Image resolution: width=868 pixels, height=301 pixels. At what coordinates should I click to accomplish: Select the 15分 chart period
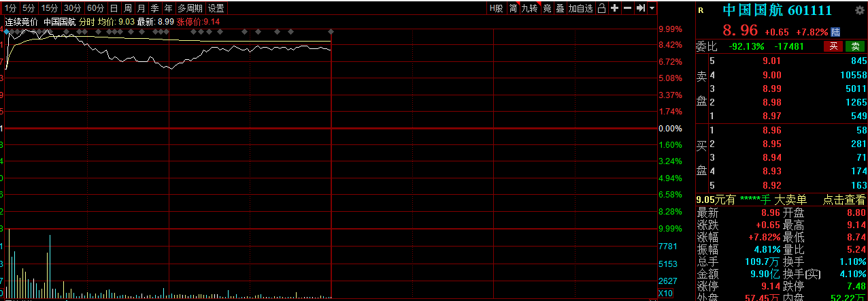49,8
